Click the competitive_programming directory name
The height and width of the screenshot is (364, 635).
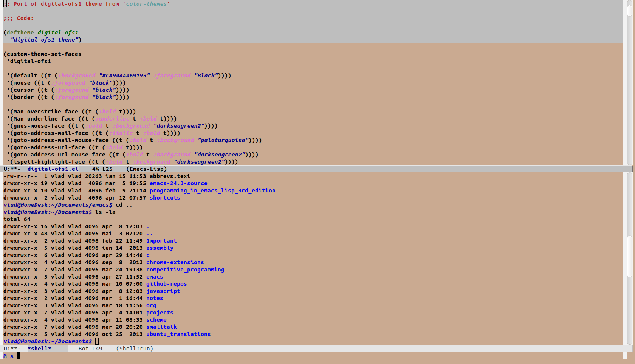(x=185, y=270)
